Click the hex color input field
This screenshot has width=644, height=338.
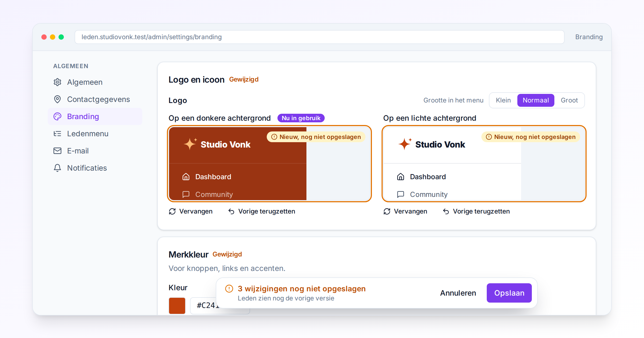pyautogui.click(x=220, y=306)
